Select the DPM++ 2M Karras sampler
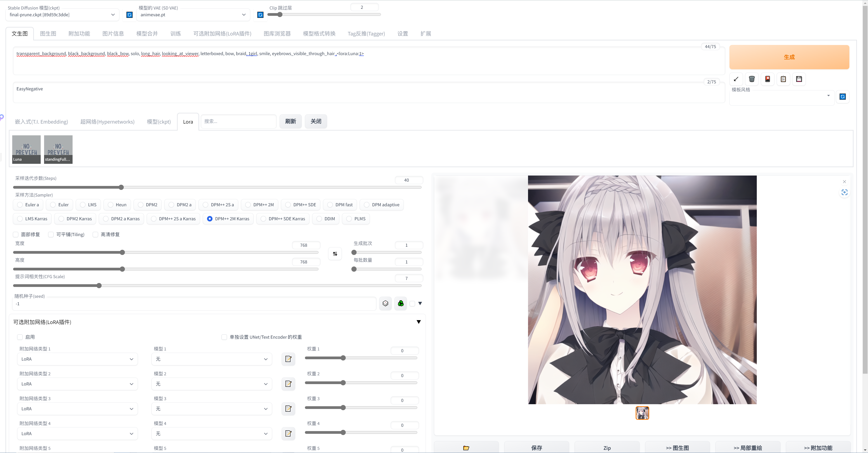 coord(228,219)
